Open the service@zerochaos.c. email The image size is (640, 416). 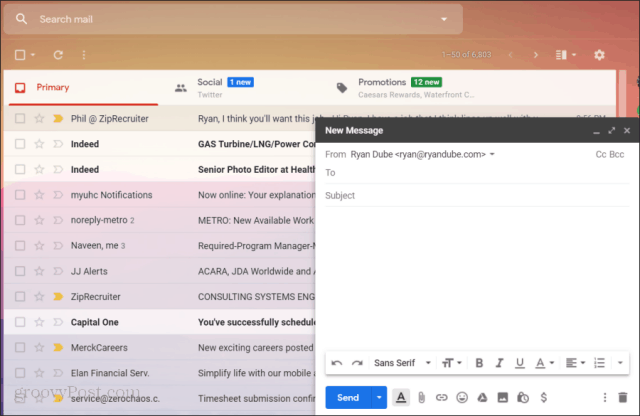point(160,398)
